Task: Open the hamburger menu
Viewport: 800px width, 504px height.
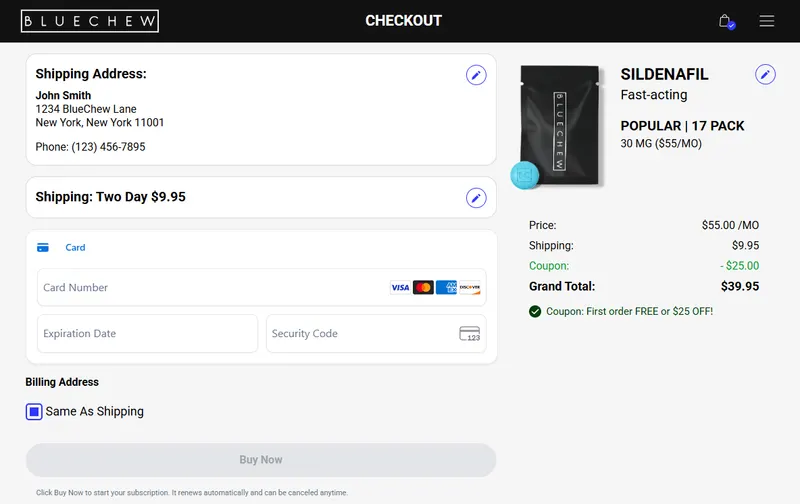Action: tap(766, 21)
